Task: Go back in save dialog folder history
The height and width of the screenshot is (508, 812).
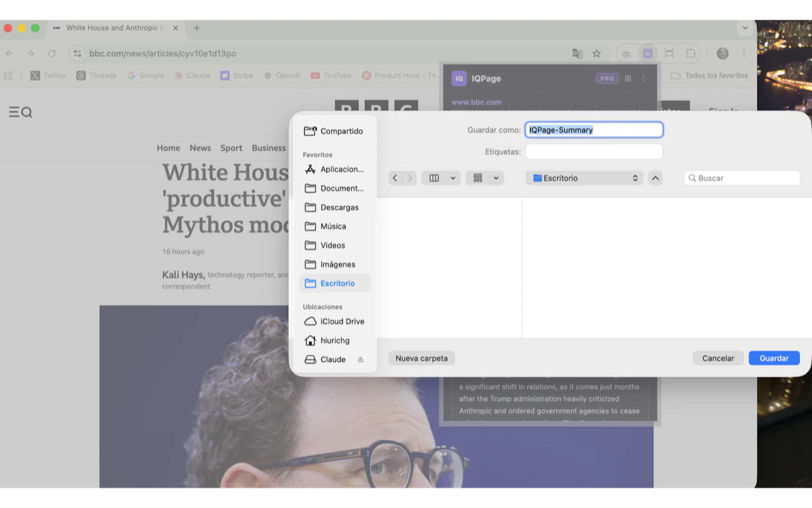Action: [395, 178]
